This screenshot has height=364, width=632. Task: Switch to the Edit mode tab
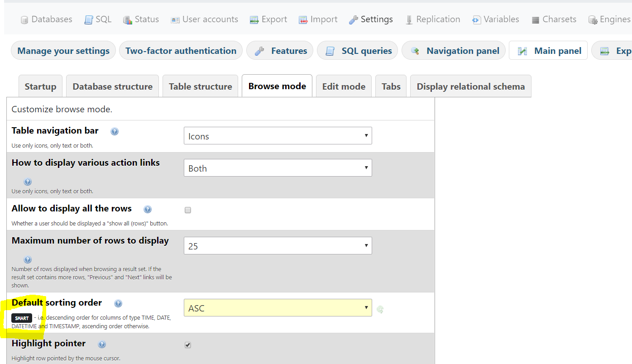click(x=344, y=86)
